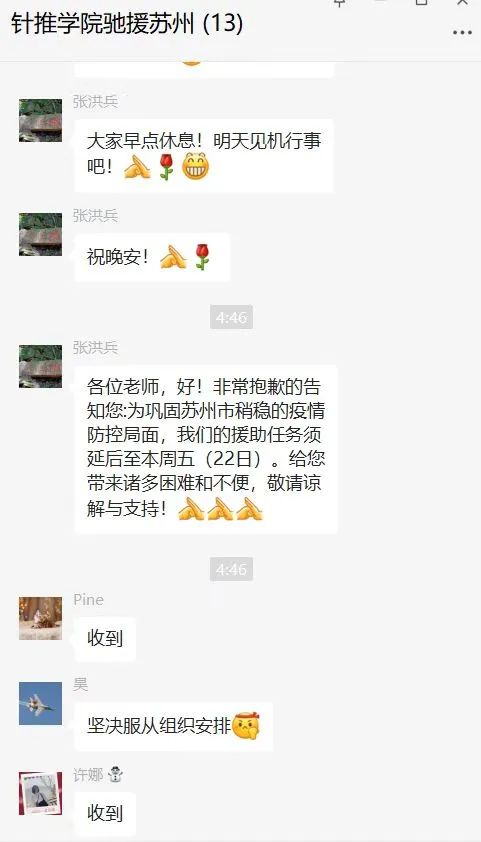Click the 坚决服从组织安排 message bubble

pos(174,726)
